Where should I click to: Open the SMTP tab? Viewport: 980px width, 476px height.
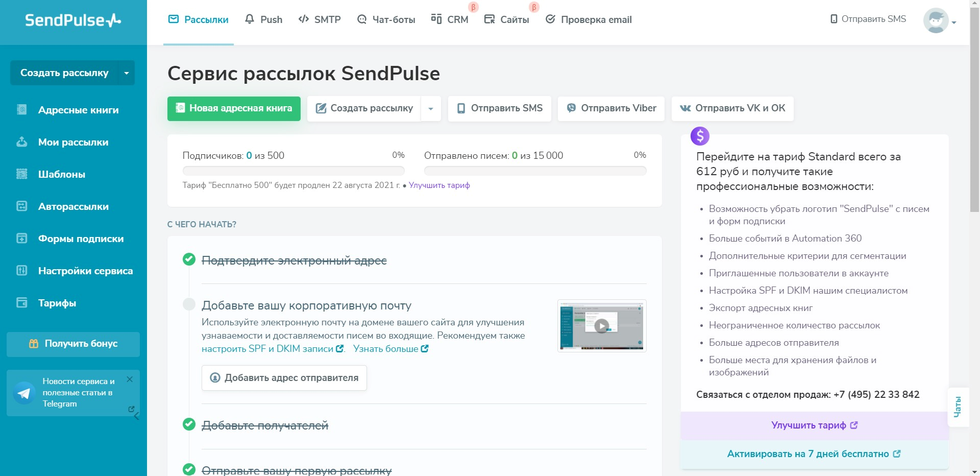320,20
